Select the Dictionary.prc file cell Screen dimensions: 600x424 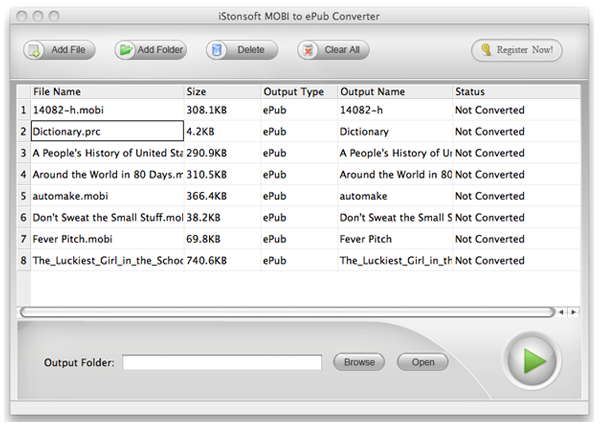(108, 132)
